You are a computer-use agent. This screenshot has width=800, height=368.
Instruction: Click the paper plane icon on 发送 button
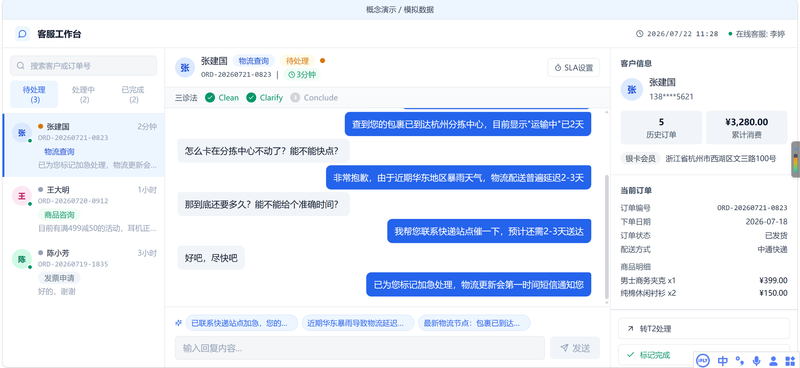click(x=564, y=348)
